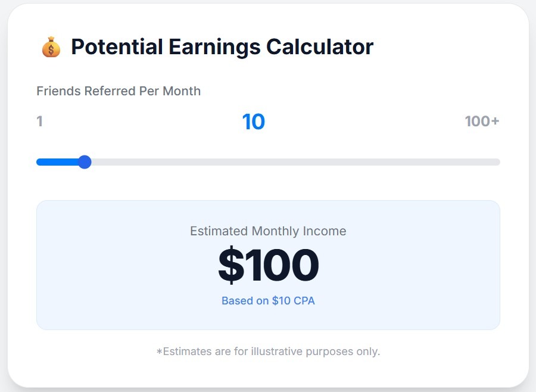Click the money bag emoji icon
This screenshot has height=392, width=536.
51,46
